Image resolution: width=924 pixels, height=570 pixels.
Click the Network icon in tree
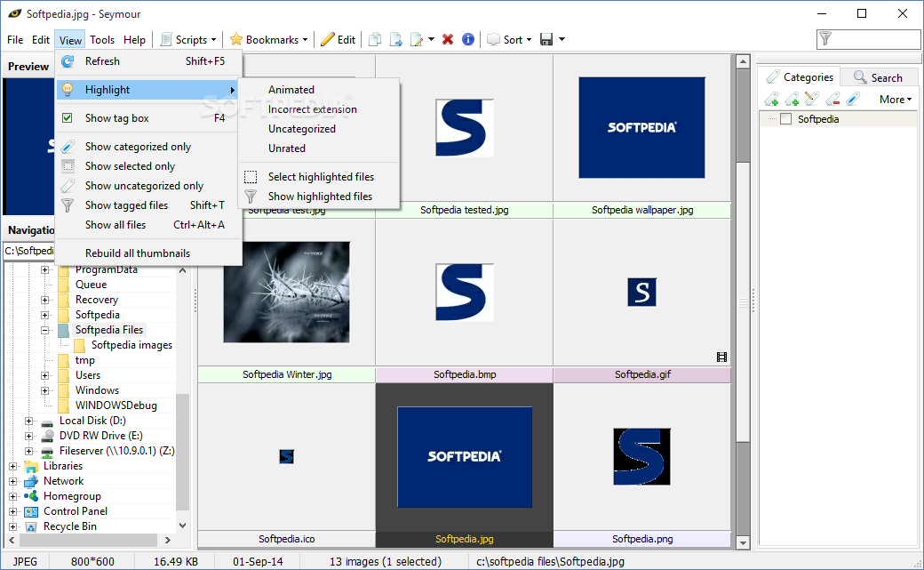pos(31,481)
